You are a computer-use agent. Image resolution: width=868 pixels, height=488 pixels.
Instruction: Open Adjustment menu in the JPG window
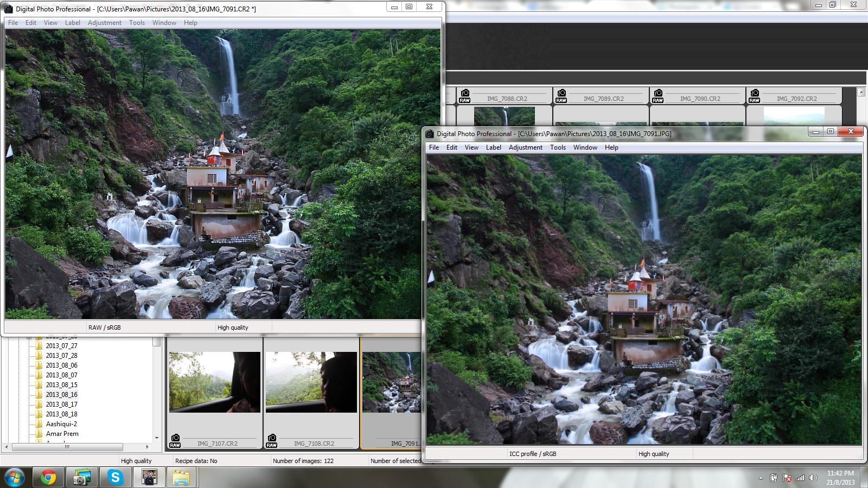tap(526, 147)
